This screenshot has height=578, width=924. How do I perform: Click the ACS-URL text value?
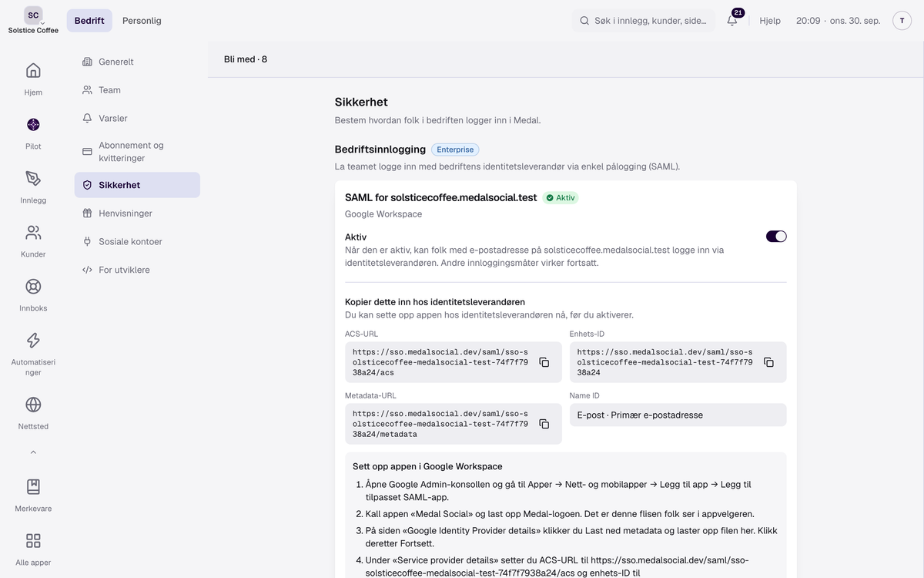click(440, 362)
